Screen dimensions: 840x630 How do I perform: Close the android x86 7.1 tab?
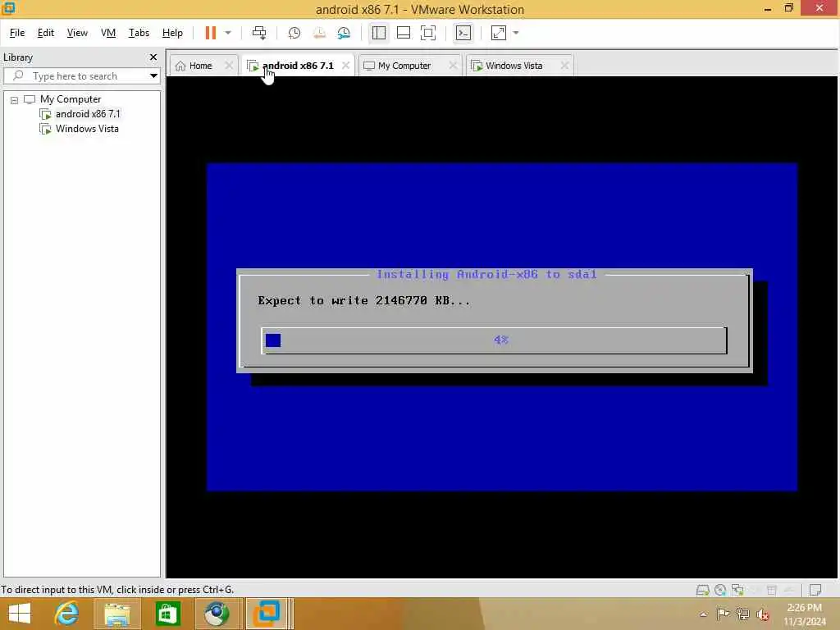point(346,66)
